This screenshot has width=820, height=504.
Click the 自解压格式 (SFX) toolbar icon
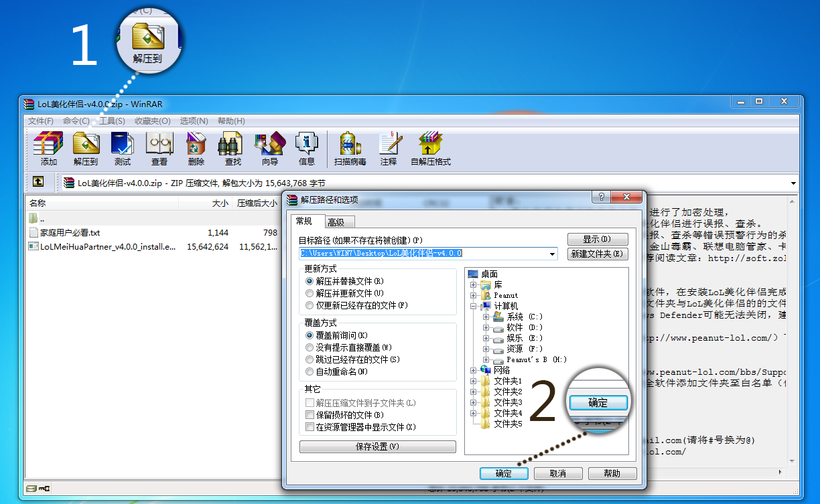click(431, 149)
